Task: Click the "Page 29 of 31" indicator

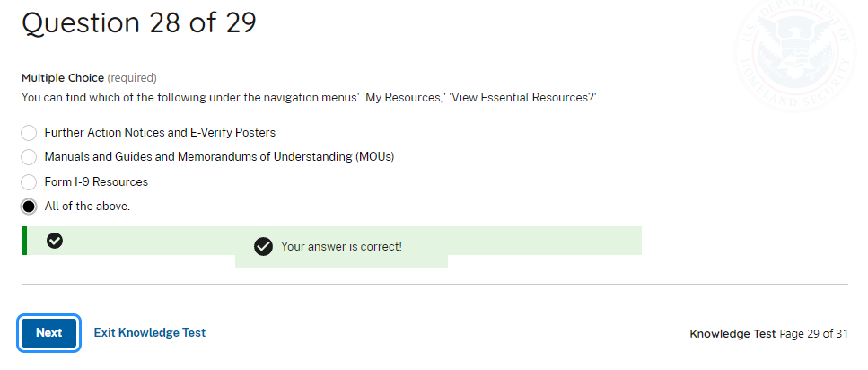Action: point(813,333)
